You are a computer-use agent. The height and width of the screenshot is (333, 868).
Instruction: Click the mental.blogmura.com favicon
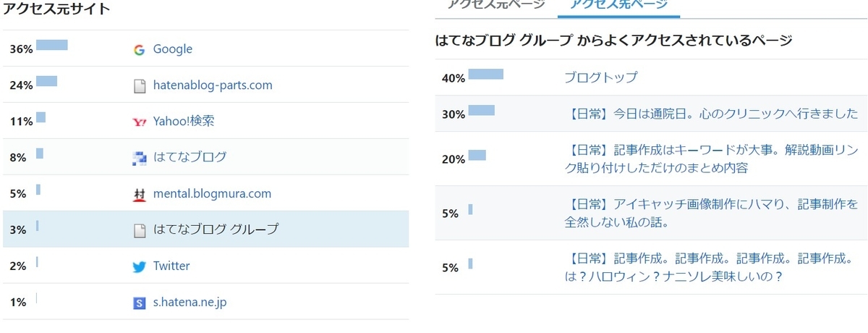point(140,195)
